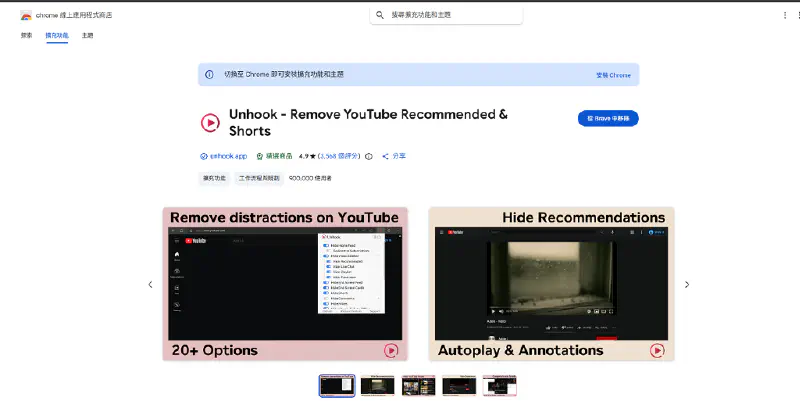Show previous screenshot with left carousel arrow
The width and height of the screenshot is (800, 406).
tap(151, 285)
